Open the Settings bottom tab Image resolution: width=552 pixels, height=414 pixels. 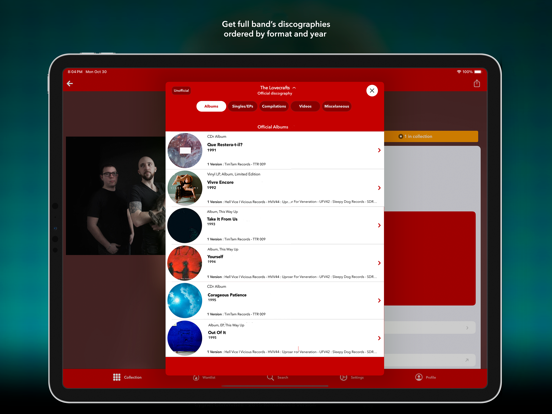point(352,377)
